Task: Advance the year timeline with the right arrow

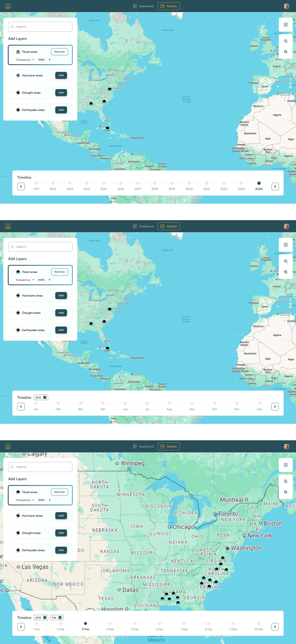Action: pos(275,186)
